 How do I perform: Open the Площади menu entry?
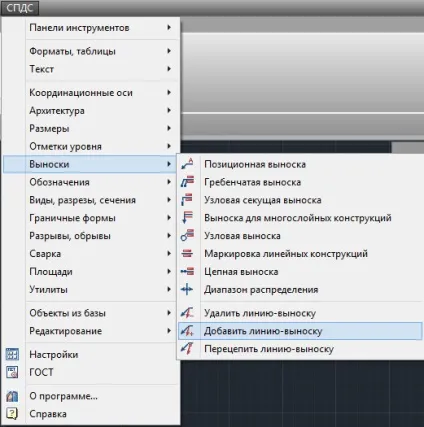tap(89, 272)
